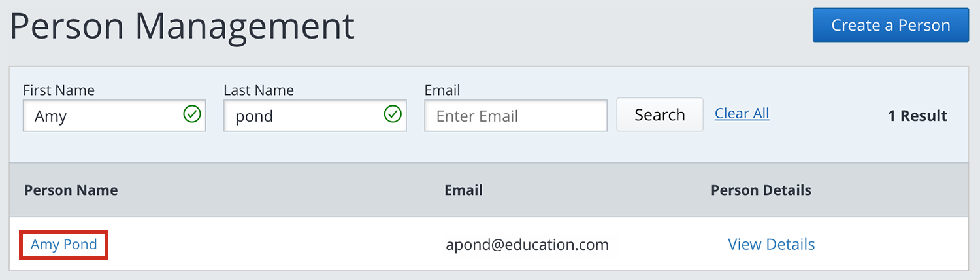
Task: Click into the Enter Email field
Action: tap(515, 116)
